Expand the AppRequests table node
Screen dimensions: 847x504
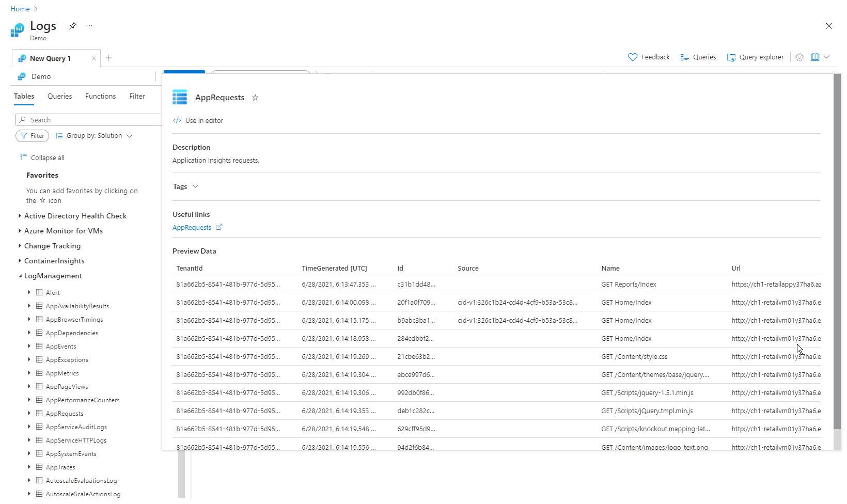tap(29, 413)
